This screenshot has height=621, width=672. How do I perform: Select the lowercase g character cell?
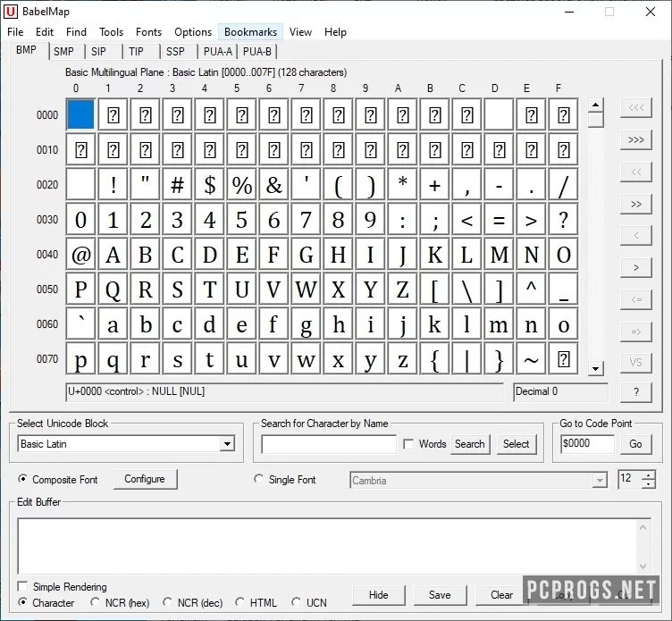click(306, 324)
